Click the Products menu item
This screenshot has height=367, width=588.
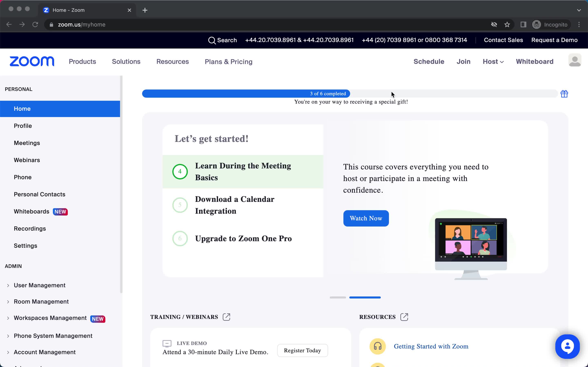click(82, 62)
